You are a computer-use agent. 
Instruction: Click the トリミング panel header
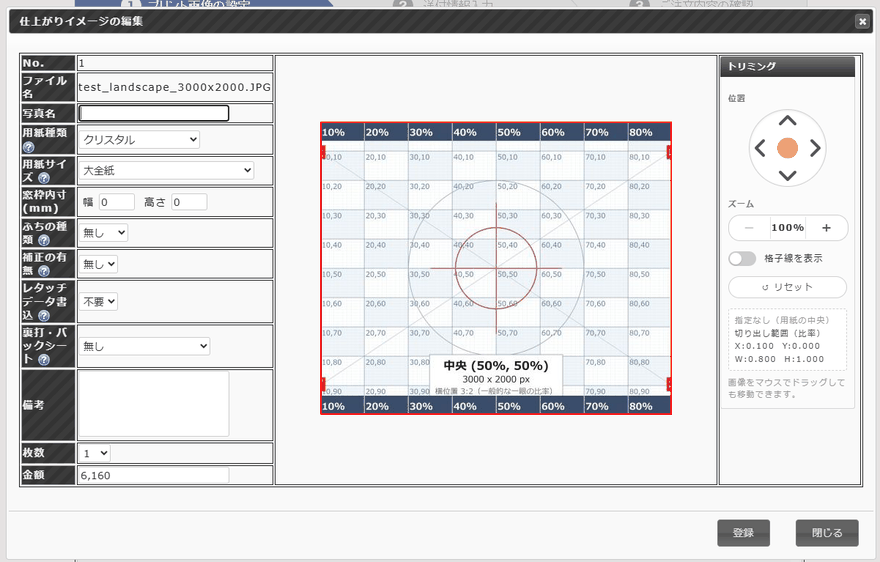(787, 66)
